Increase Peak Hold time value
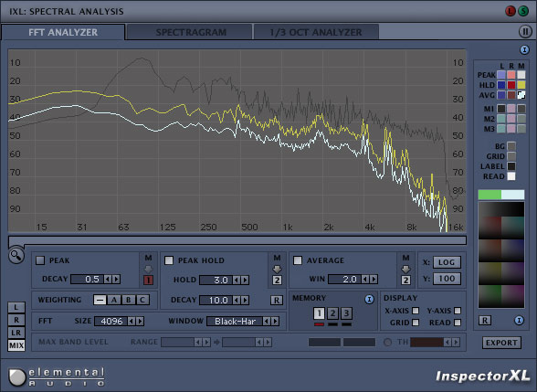 pyautogui.click(x=245, y=280)
